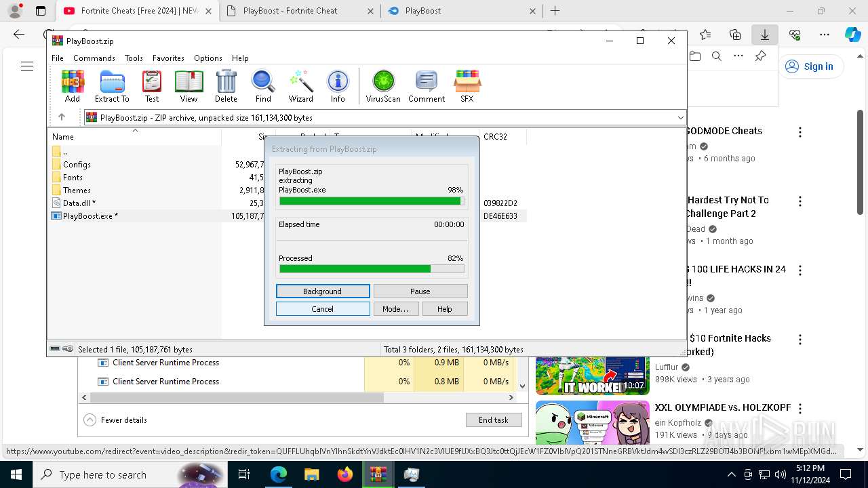Open the Wizard wand icon
The height and width of the screenshot is (488, 868).
(300, 86)
